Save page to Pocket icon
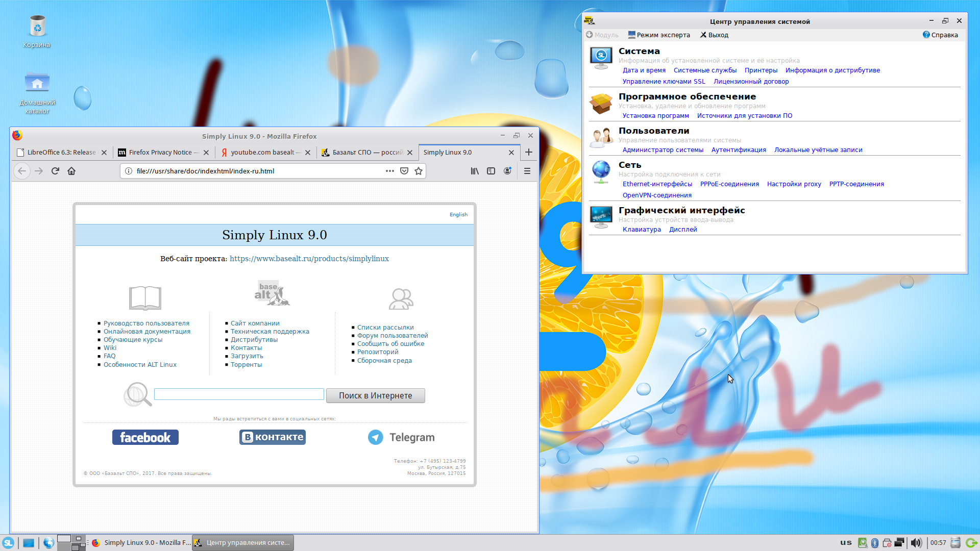Screen dimensions: 980x551 point(404,171)
